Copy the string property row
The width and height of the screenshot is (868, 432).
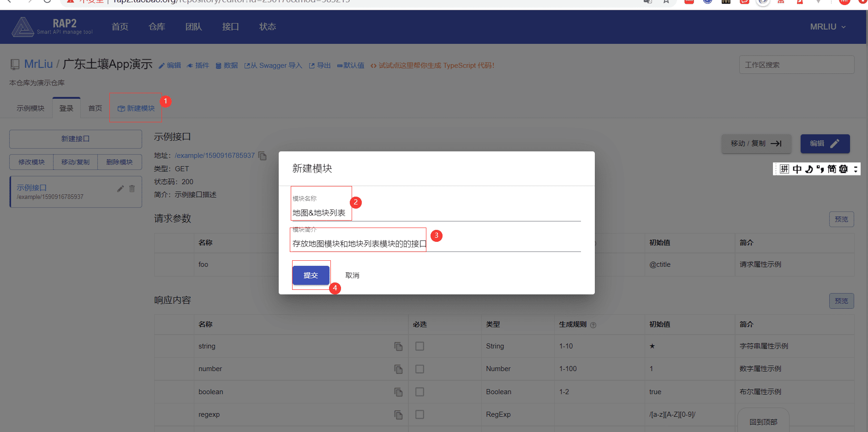pos(398,346)
